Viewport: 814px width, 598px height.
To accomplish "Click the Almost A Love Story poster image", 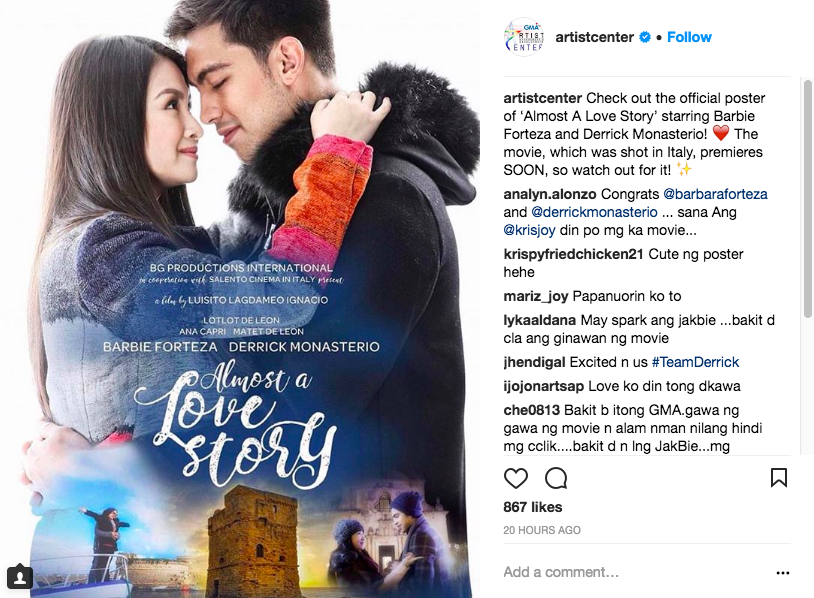I will click(240, 299).
